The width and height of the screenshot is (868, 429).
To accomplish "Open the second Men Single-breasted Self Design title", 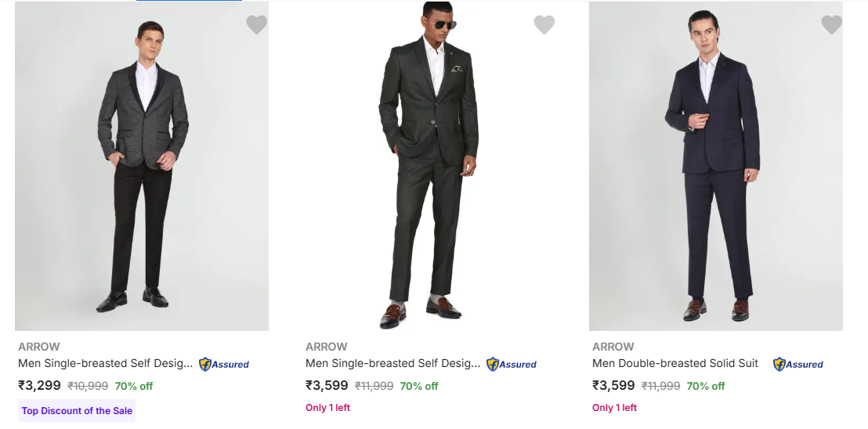I will click(x=392, y=363).
